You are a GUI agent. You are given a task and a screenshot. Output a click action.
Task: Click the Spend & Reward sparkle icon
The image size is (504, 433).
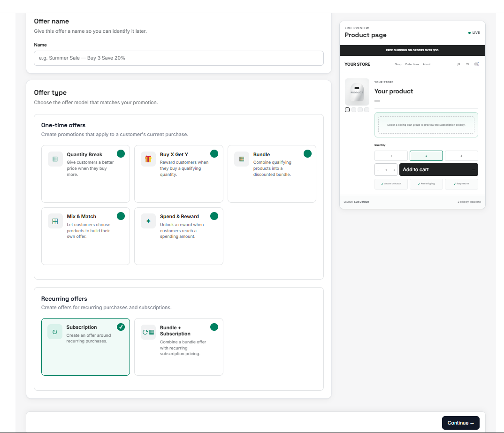pos(148,221)
